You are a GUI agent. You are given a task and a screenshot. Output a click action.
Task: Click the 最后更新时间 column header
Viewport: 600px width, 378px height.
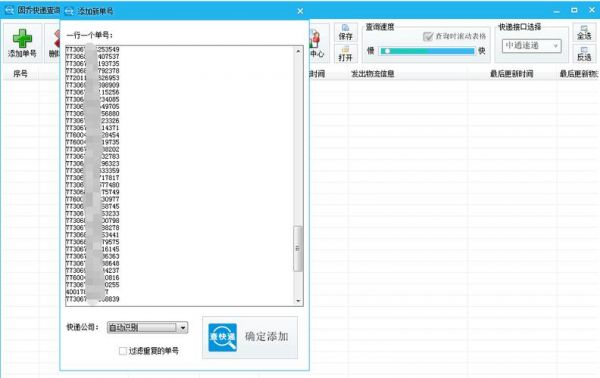pyautogui.click(x=512, y=74)
